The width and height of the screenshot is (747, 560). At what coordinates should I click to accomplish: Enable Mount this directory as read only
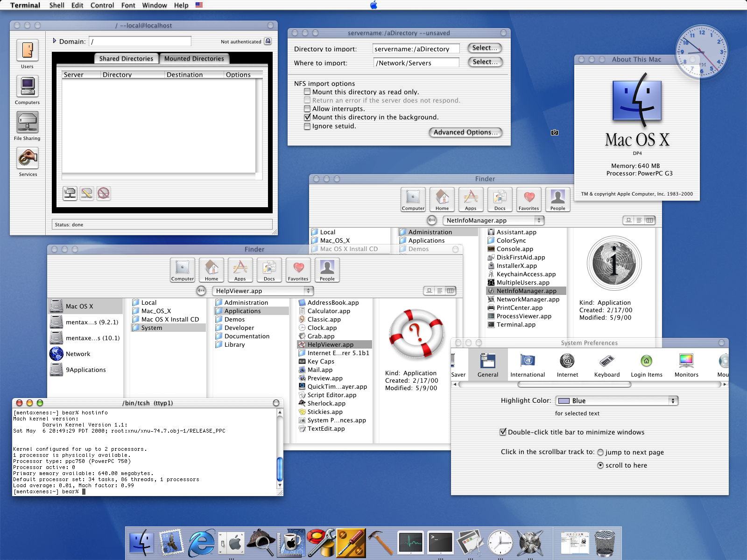click(x=307, y=91)
